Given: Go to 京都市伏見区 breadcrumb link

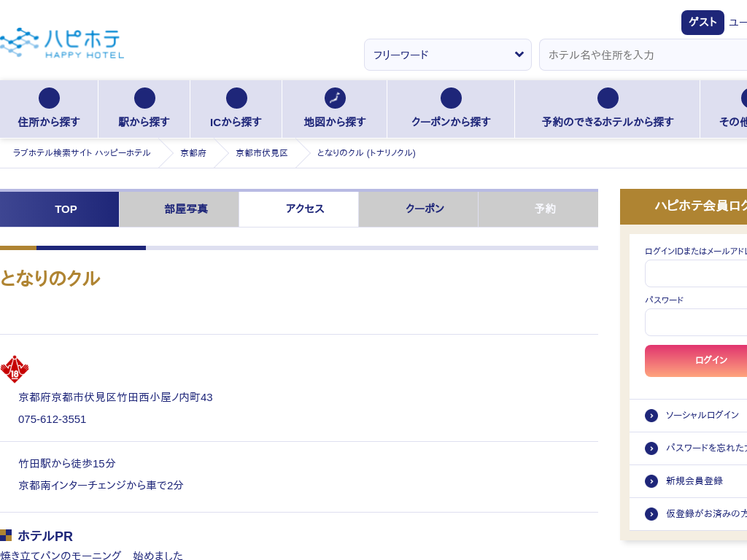Looking at the screenshot, I should point(262,153).
